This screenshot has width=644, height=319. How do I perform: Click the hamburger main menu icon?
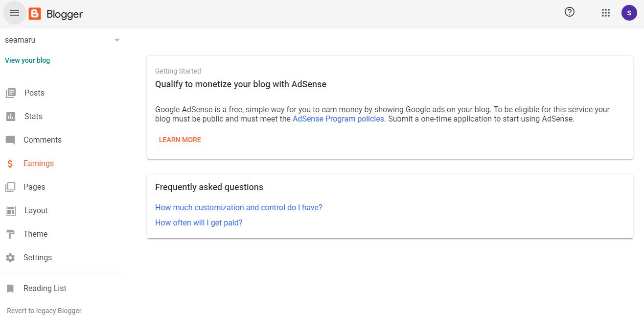pyautogui.click(x=15, y=13)
